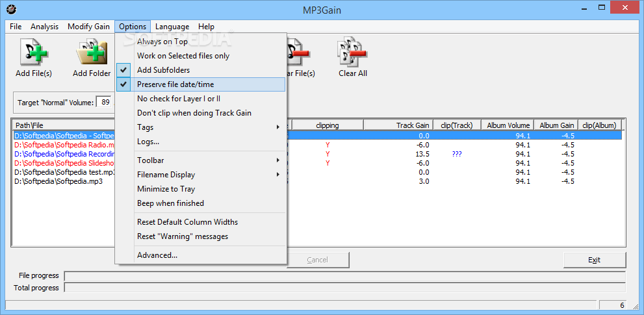Open the File menu
This screenshot has width=644, height=315.
point(16,27)
